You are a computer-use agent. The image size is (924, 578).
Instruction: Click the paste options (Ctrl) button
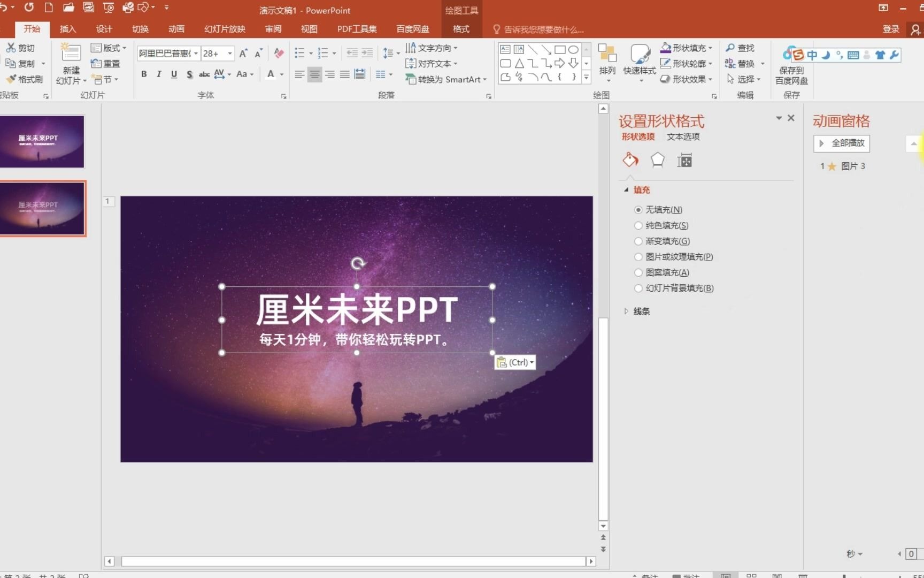tap(515, 362)
